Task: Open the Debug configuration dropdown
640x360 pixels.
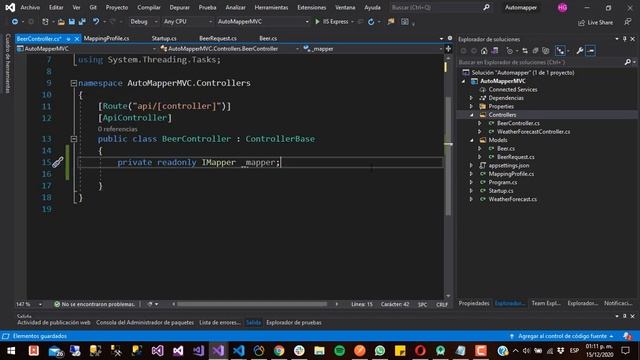Action: pos(144,22)
